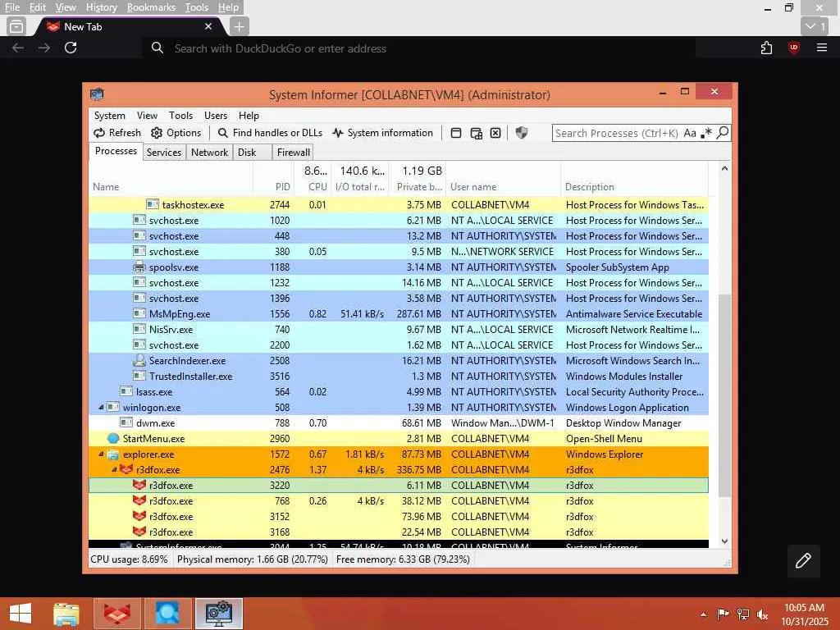
Task: Click the r3dfox taskbar icon
Action: pyautogui.click(x=117, y=614)
